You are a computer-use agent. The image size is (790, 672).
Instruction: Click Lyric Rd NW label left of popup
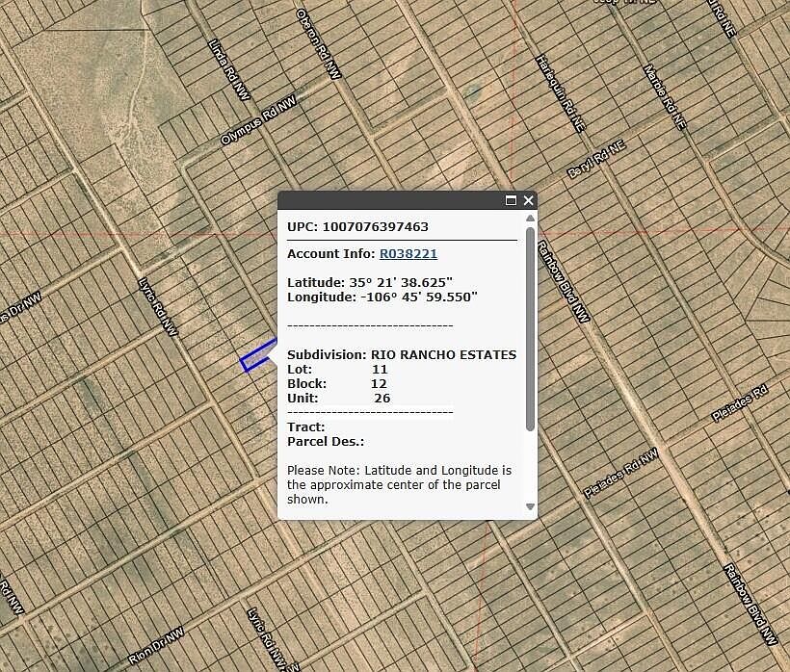pyautogui.click(x=158, y=306)
